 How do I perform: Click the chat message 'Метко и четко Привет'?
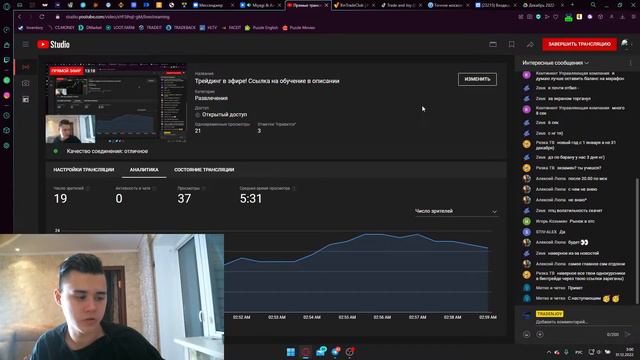559,288
